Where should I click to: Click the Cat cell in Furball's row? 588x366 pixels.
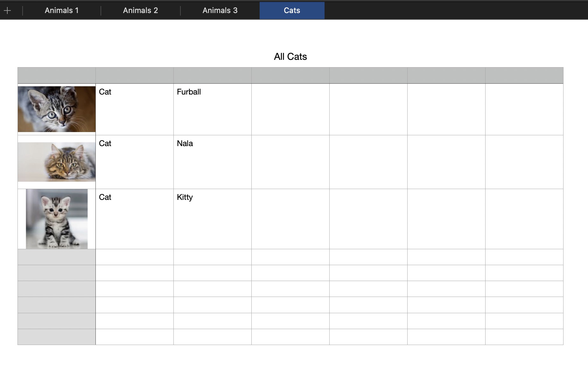pyautogui.click(x=134, y=109)
